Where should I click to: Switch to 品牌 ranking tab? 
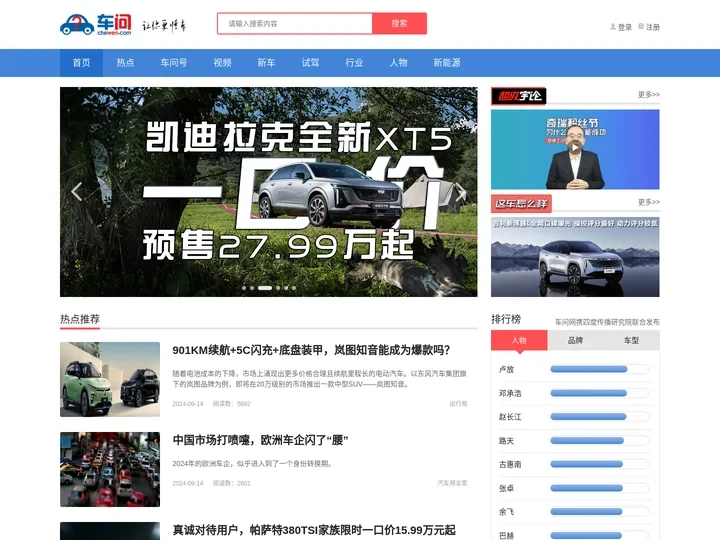click(575, 340)
